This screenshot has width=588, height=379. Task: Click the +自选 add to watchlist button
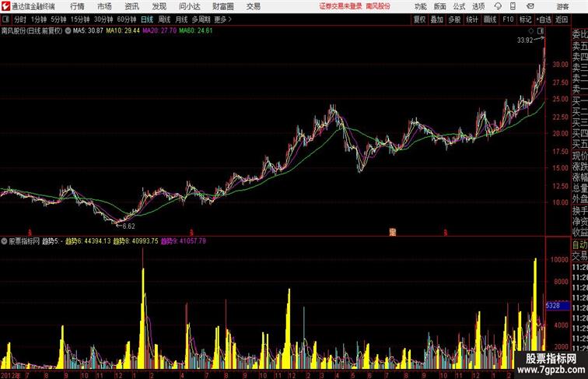click(x=544, y=19)
